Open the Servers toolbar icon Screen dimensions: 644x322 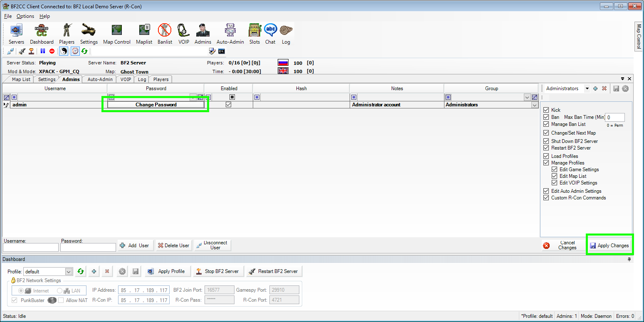pos(16,34)
